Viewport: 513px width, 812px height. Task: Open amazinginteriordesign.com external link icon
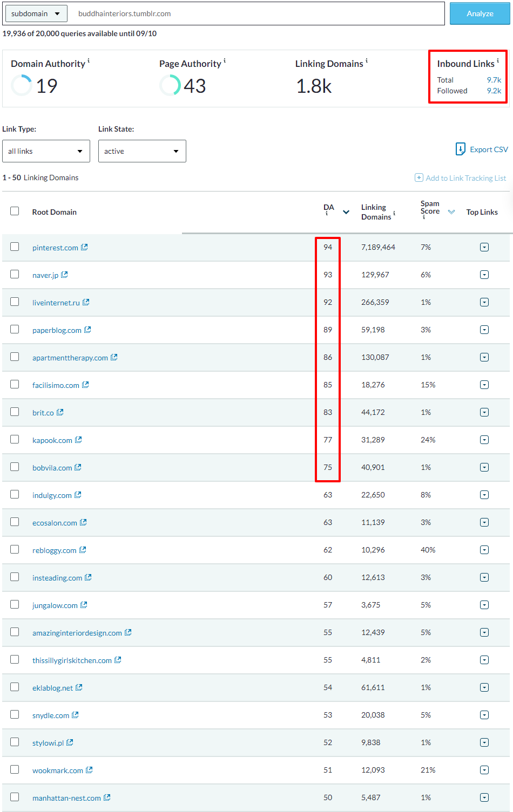[x=128, y=632]
